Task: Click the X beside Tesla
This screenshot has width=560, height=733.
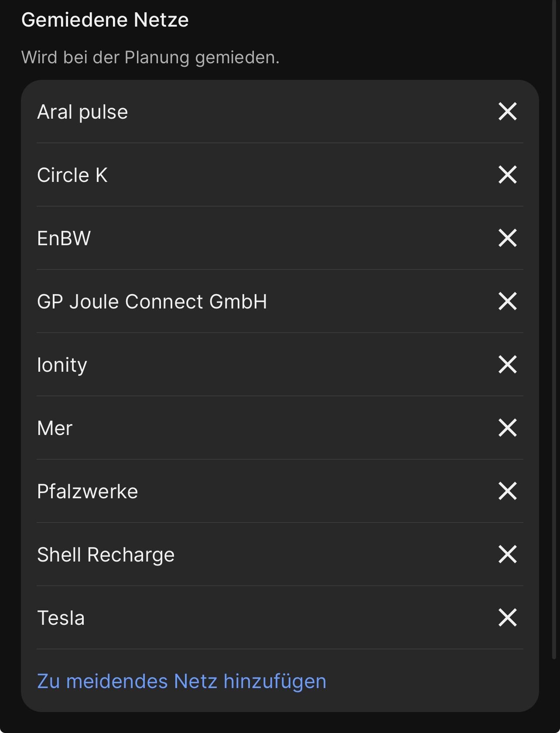Action: (507, 618)
